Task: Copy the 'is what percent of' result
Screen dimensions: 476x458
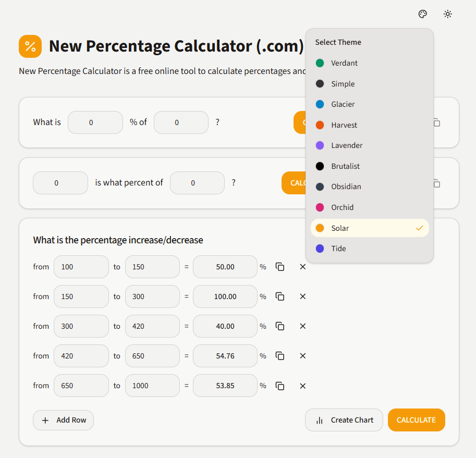Action: pyautogui.click(x=436, y=183)
